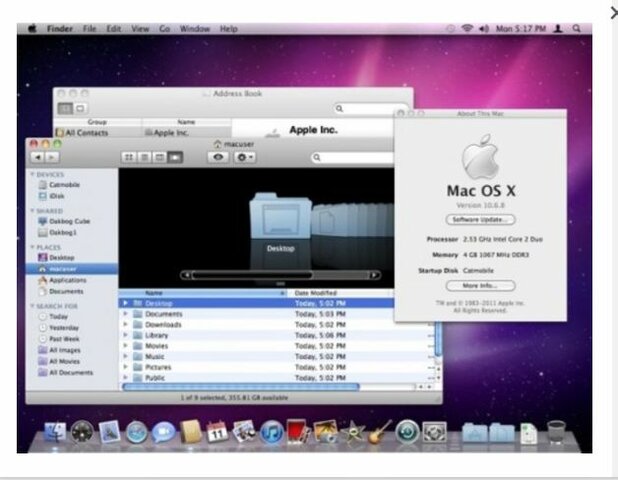Expand the Documents folder row
This screenshot has height=480, width=618.
coord(125,314)
